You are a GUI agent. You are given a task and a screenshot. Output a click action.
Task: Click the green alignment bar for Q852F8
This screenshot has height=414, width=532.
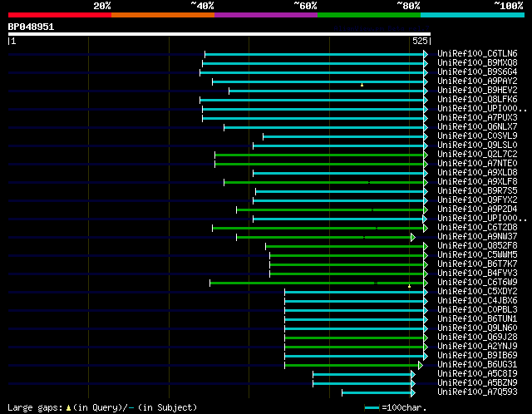coord(344,246)
